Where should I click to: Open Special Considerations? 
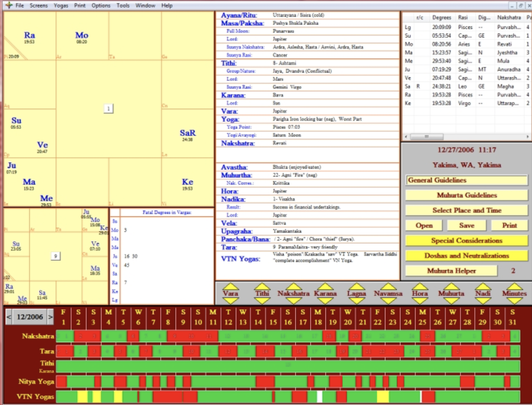[x=467, y=240]
